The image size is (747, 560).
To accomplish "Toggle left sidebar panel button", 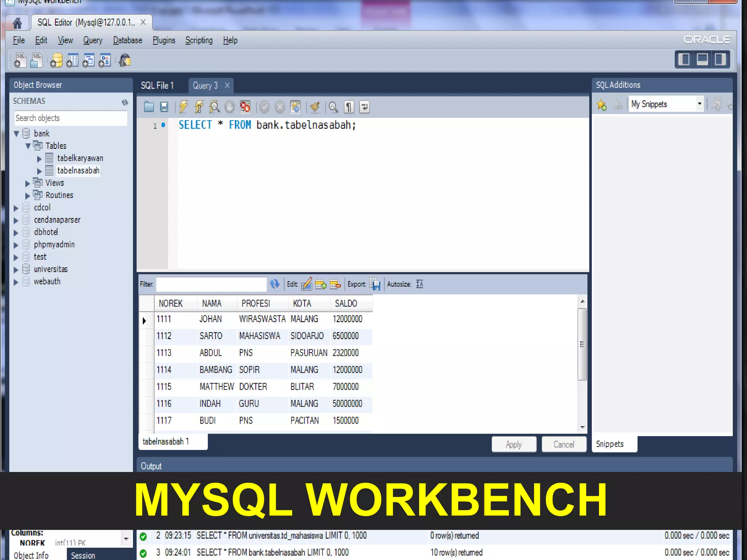I will (x=684, y=59).
